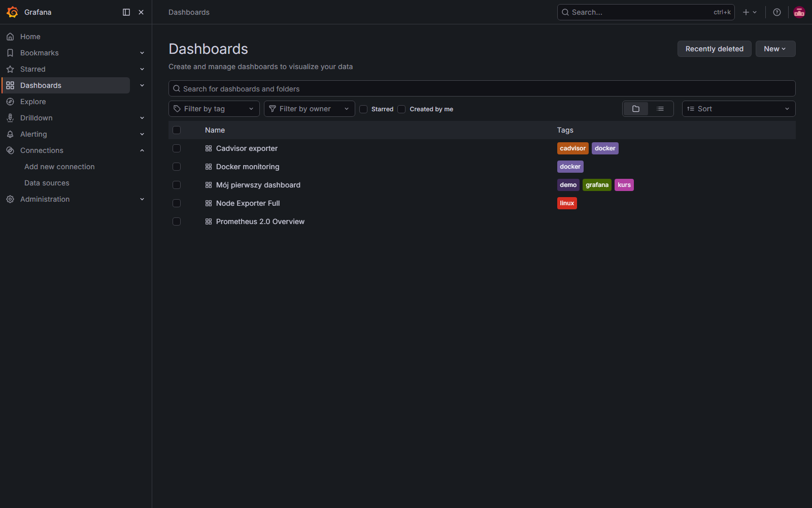Undock the sidebar menu icon

[x=126, y=12]
